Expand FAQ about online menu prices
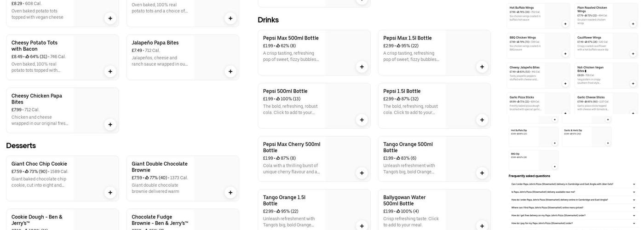The height and width of the screenshot is (230, 644). pos(634,208)
